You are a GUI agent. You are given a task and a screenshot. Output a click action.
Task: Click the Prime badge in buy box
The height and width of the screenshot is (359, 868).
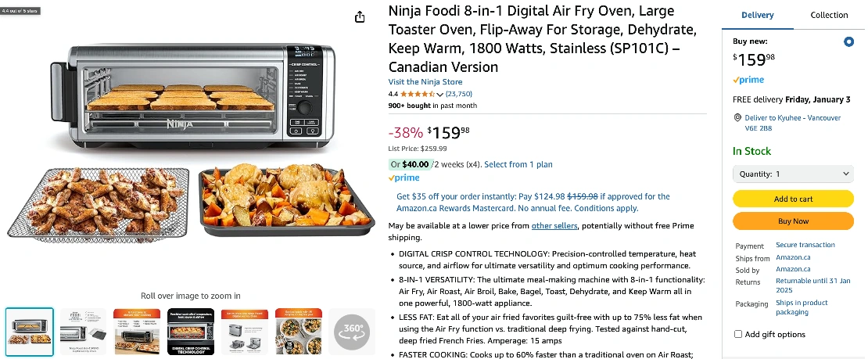[748, 80]
